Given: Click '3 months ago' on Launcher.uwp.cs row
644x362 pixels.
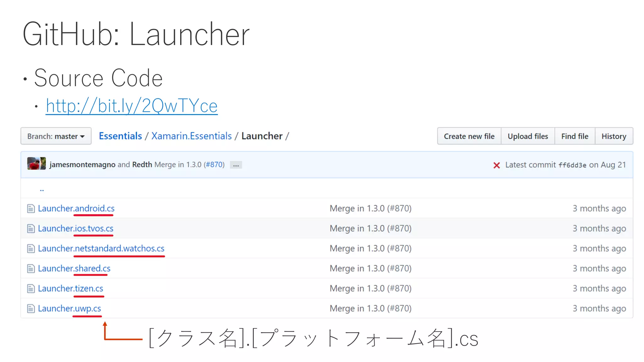Looking at the screenshot, I should (599, 309).
